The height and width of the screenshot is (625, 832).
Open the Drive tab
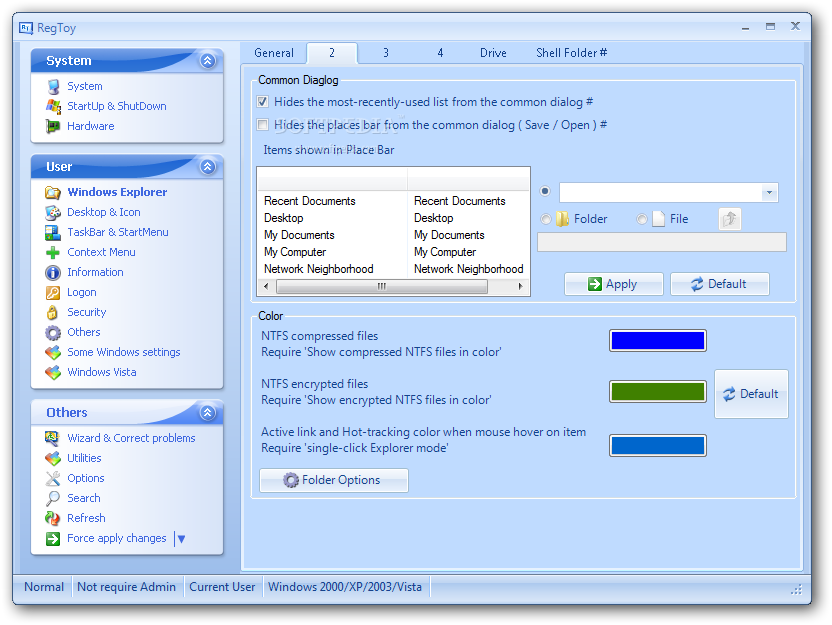(493, 53)
